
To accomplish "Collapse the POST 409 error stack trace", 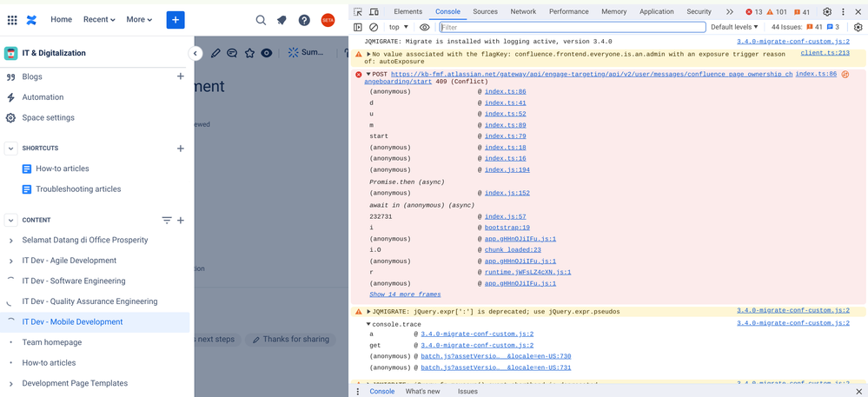I will tap(368, 74).
